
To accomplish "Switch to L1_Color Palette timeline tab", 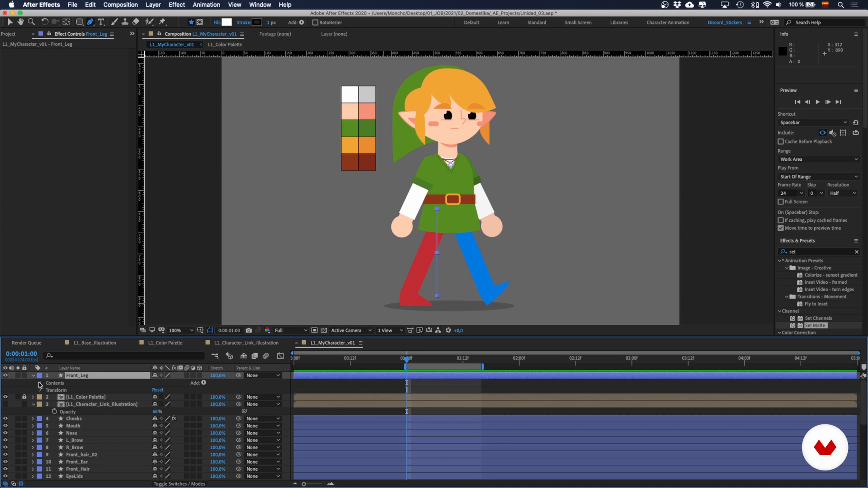I will coord(165,343).
